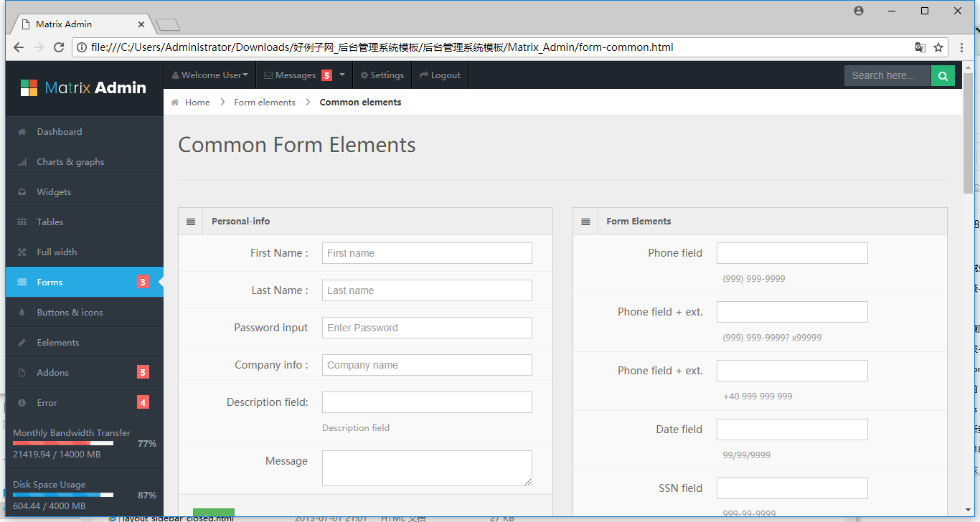Go to Widgets page

click(x=85, y=192)
